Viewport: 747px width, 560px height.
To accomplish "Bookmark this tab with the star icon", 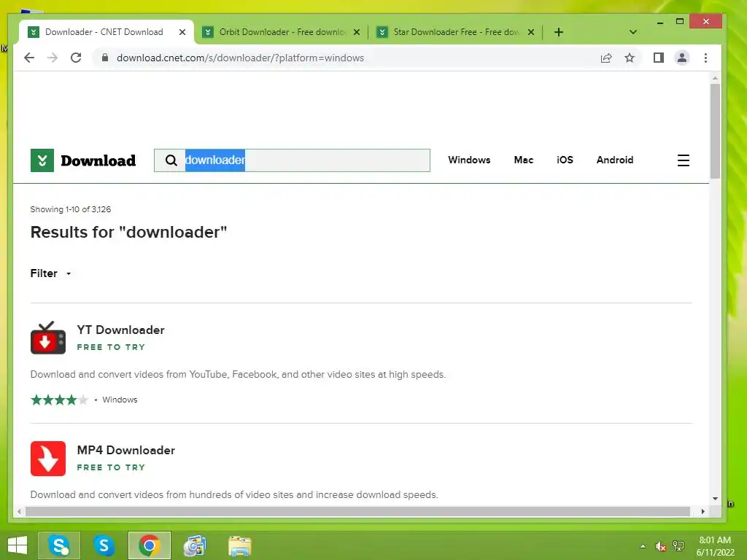I will coord(630,58).
